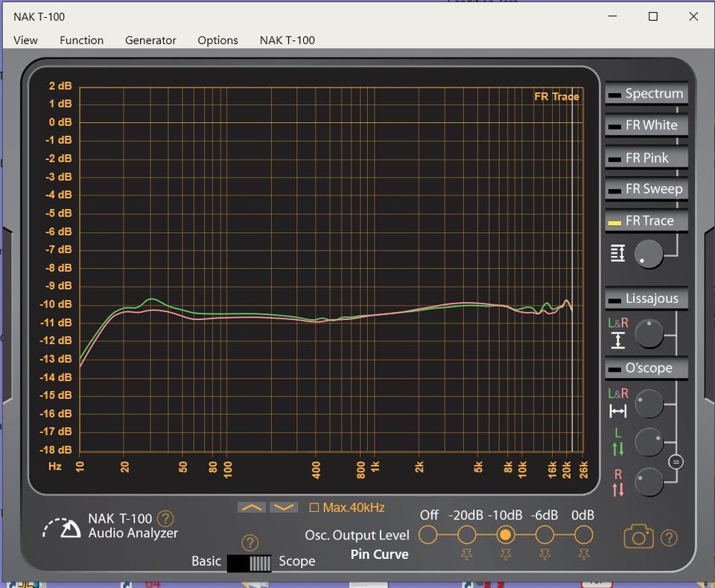Click pin icon under 0dB level

click(583, 554)
